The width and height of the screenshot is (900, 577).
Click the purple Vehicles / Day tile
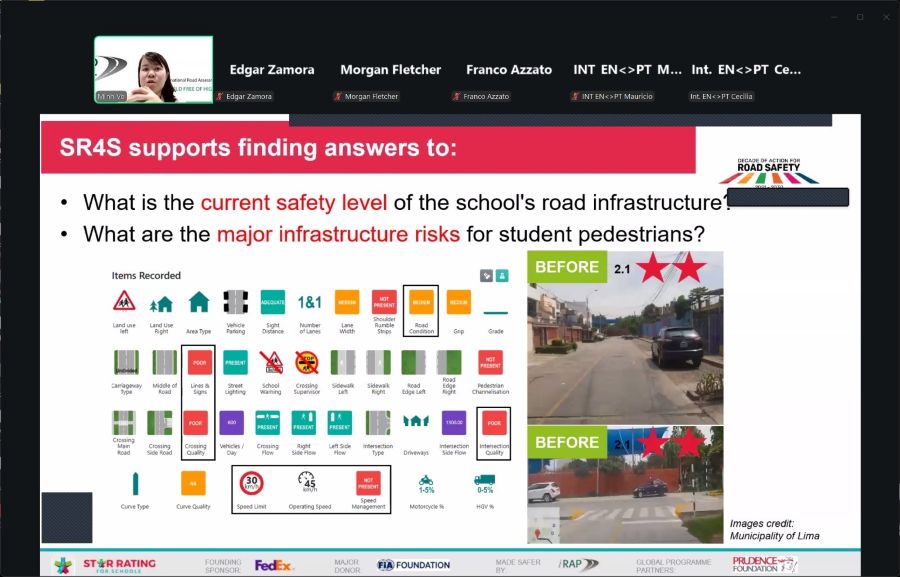(x=231, y=422)
